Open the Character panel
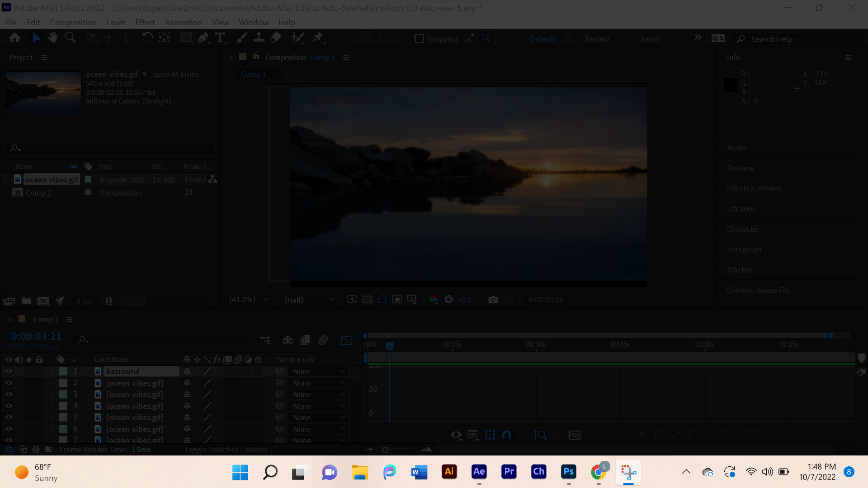The width and height of the screenshot is (868, 488). click(743, 229)
